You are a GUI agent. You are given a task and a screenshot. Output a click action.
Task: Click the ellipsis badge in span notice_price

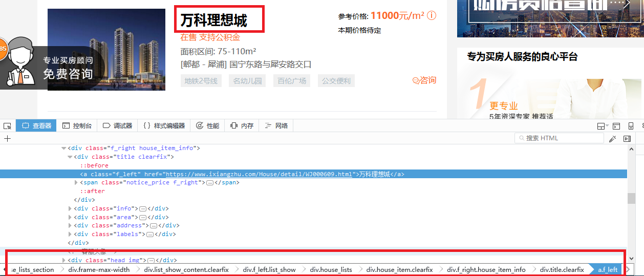pyautogui.click(x=209, y=183)
